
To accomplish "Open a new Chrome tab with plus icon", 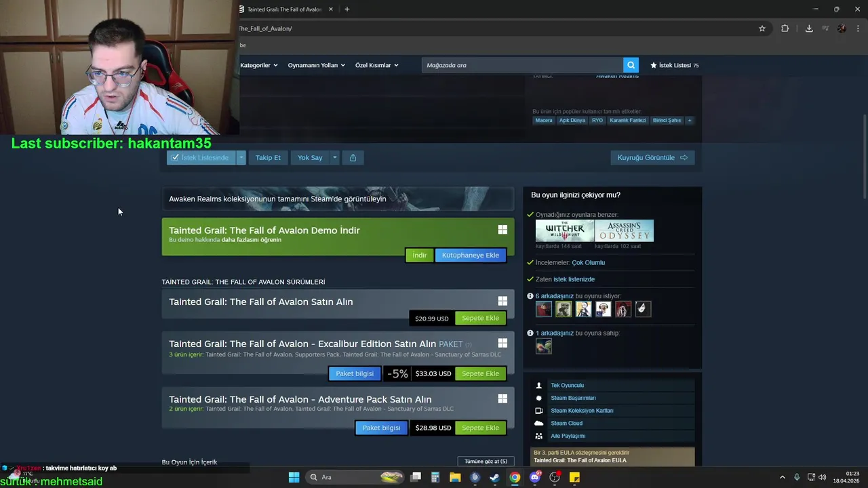I will pos(347,9).
